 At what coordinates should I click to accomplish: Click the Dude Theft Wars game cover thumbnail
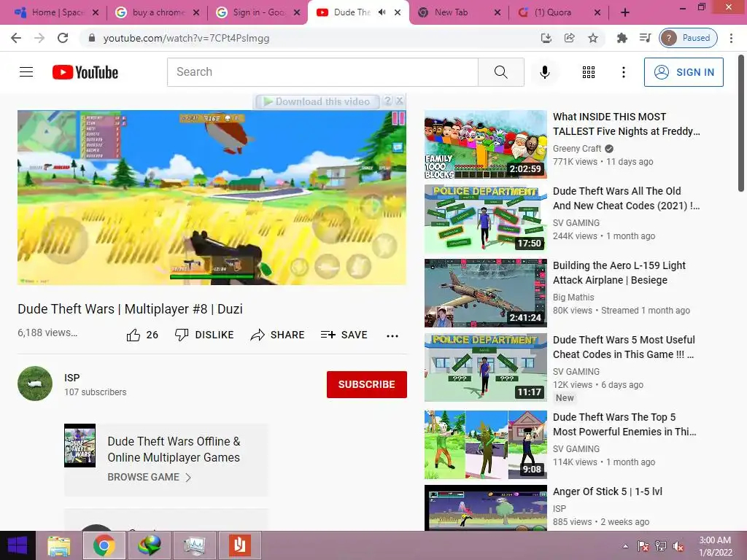(x=80, y=446)
